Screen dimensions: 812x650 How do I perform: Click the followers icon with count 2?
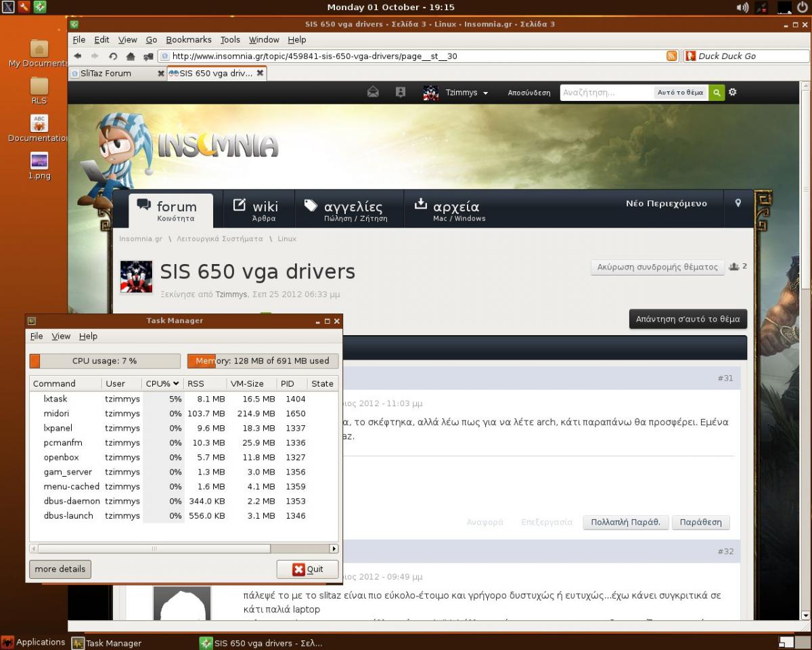[738, 267]
